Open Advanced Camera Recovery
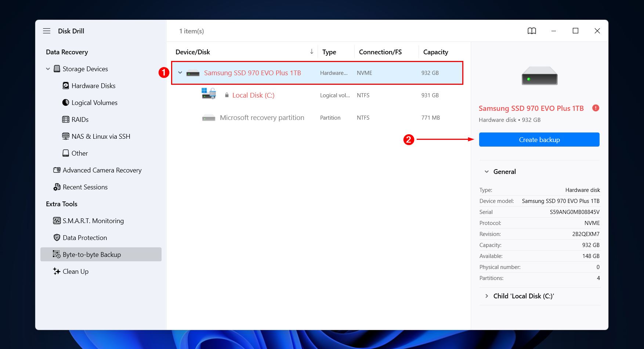Viewport: 644px width, 349px height. click(x=102, y=170)
